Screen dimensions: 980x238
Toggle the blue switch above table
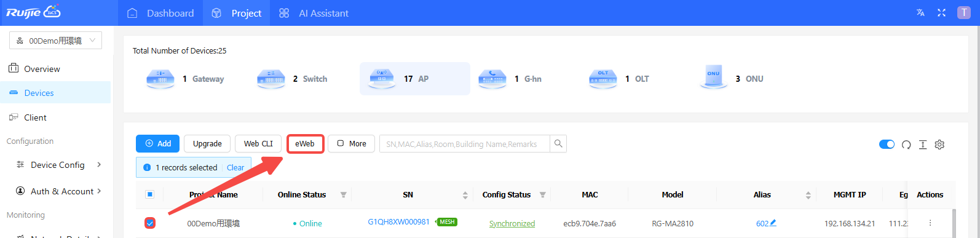[887, 144]
